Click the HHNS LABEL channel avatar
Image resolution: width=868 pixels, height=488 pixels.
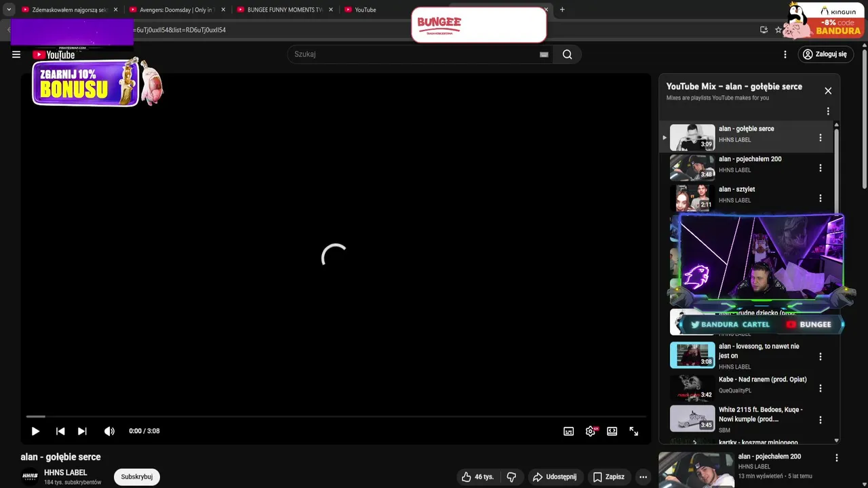[30, 477]
